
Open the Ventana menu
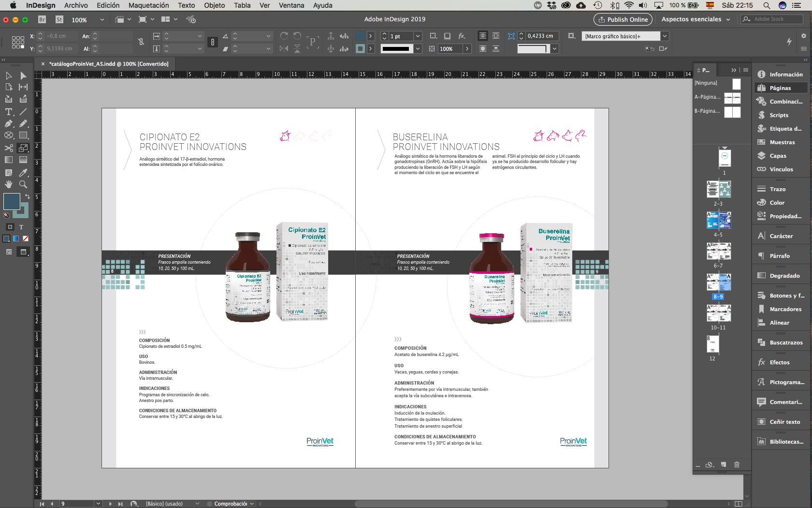pos(291,5)
